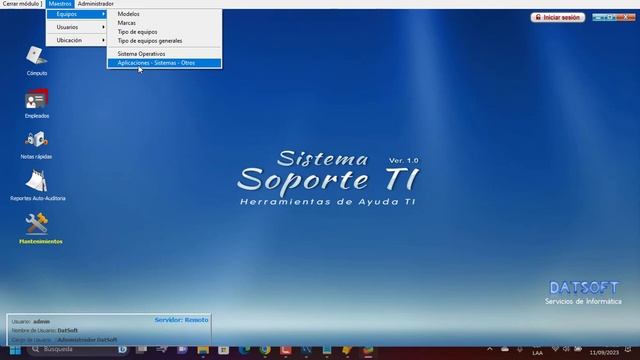Open the Maestros menu
640x360 pixels.
coord(60,4)
